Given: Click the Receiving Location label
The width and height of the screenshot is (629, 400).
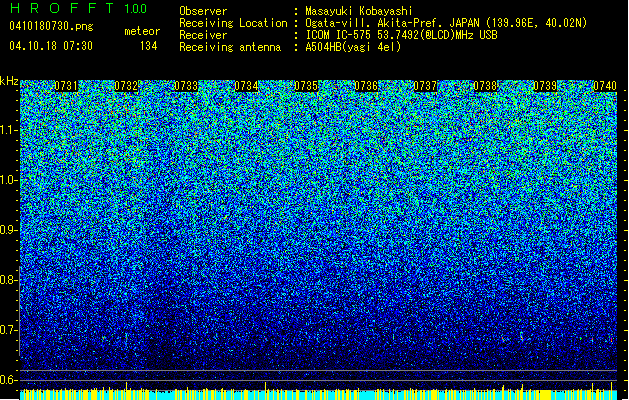Looking at the screenshot, I should (x=233, y=23).
